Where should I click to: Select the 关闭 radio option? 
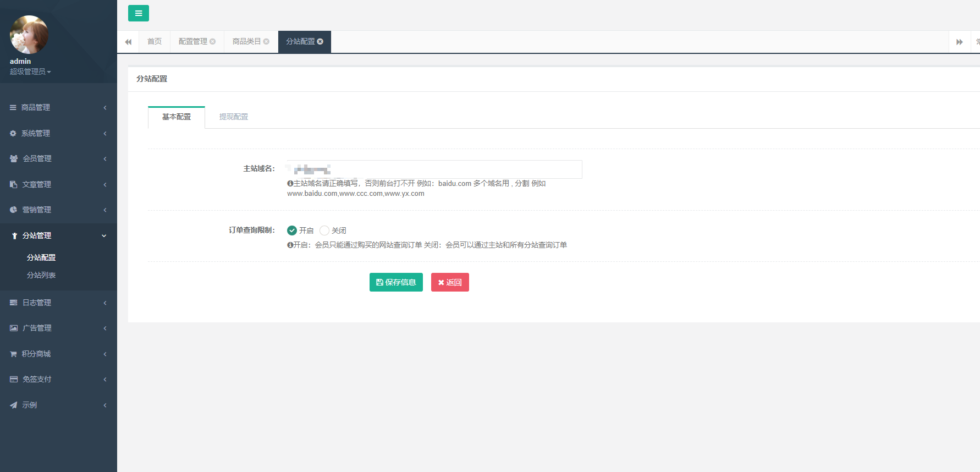(x=324, y=230)
